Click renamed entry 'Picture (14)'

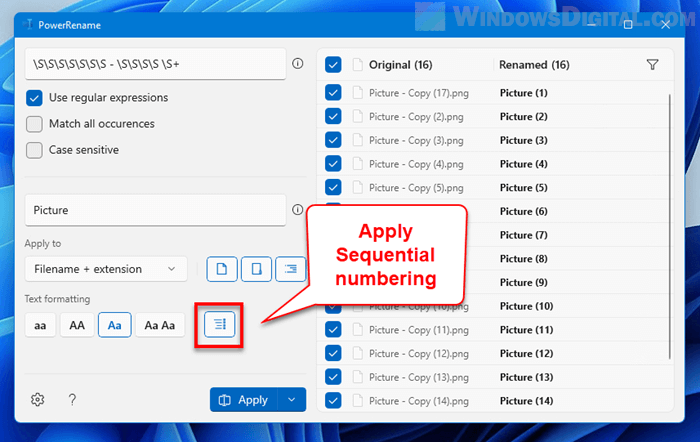[x=526, y=401]
